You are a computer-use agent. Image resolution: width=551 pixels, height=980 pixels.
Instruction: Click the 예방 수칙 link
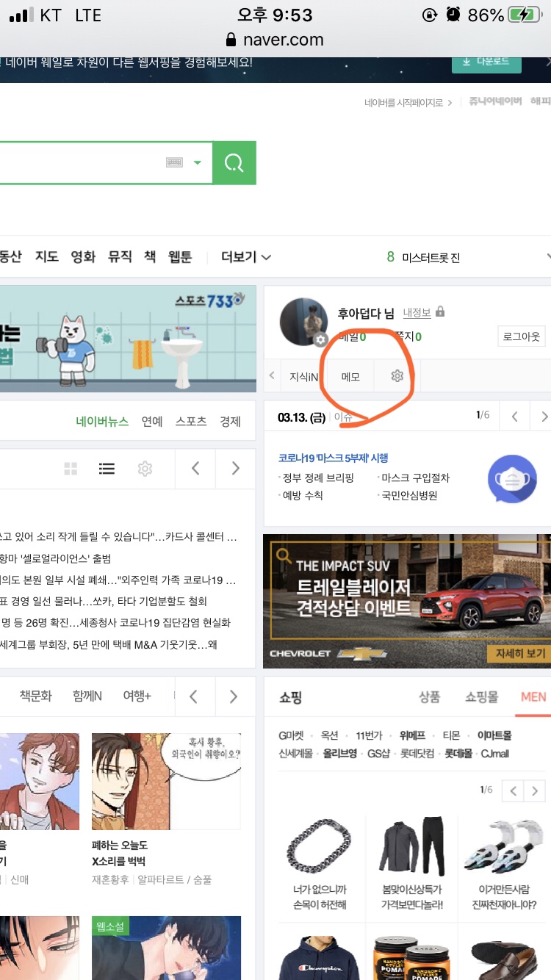tap(303, 496)
